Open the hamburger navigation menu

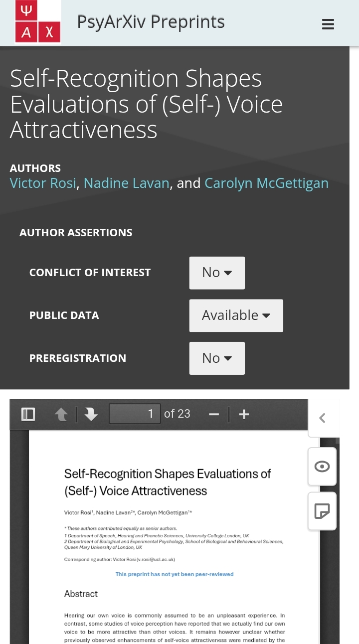(x=328, y=24)
